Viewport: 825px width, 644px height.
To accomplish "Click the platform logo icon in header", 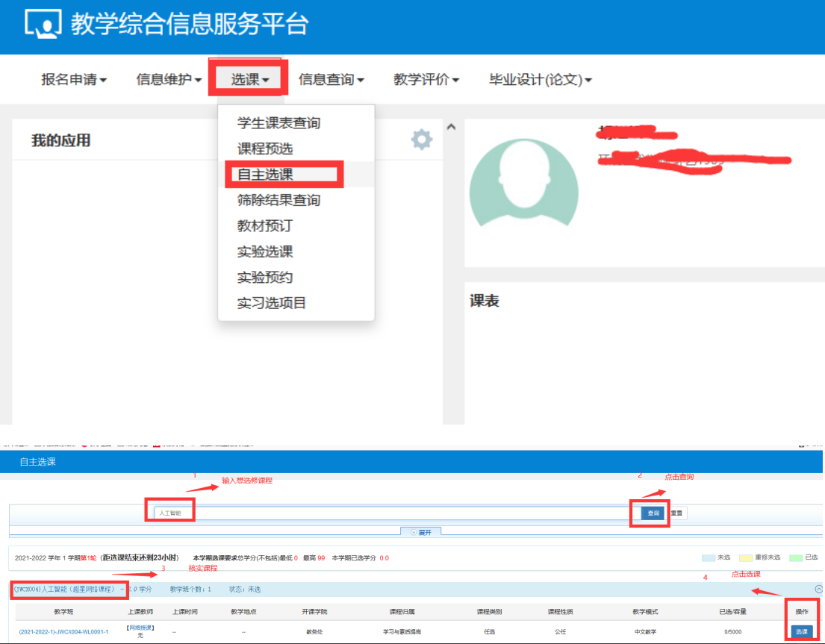I will pos(43,24).
